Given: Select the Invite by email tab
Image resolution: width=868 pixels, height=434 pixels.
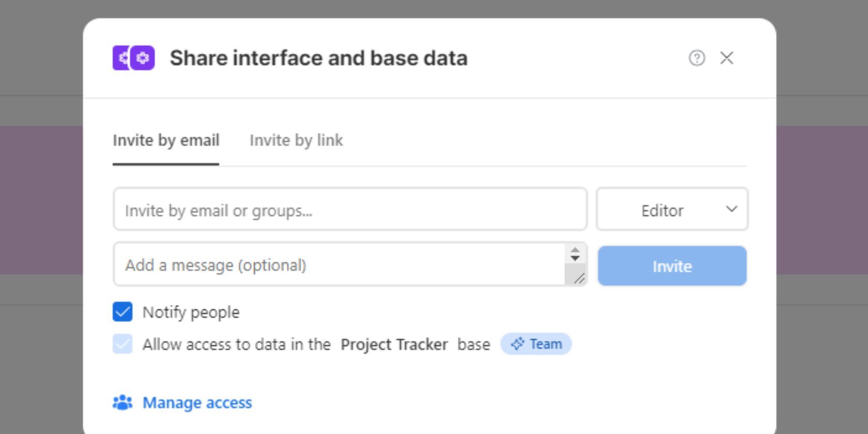Looking at the screenshot, I should point(166,141).
